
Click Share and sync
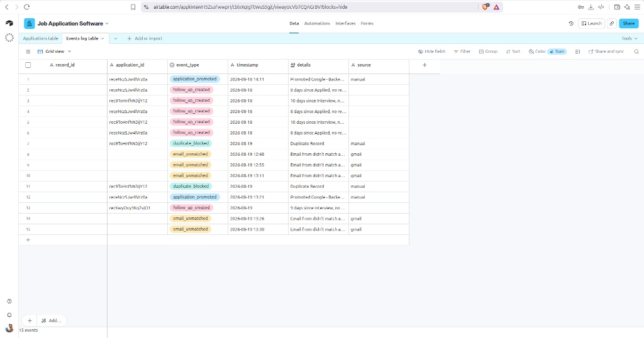[606, 52]
